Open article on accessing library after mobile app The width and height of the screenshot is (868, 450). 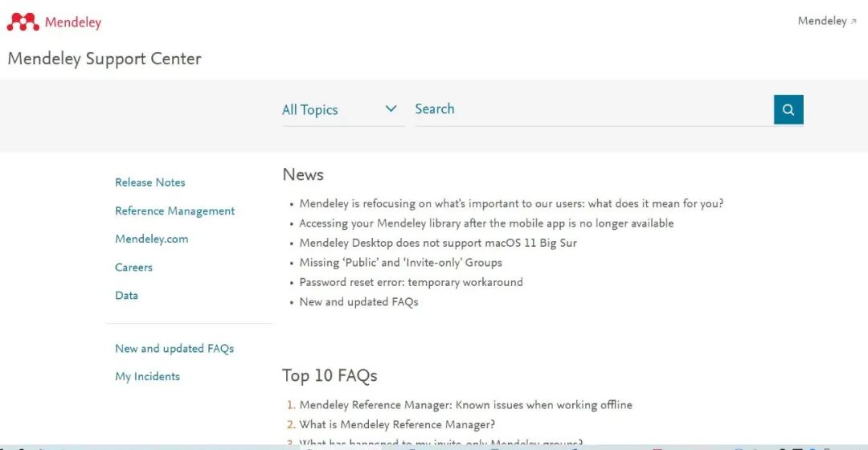click(486, 223)
